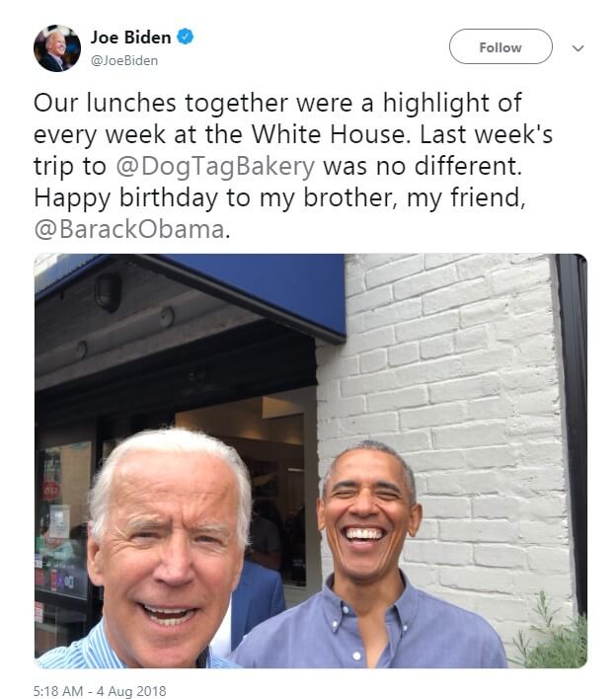Click the tweet timestamp 5:18 AM
Viewport: 616px width, 699px height.
click(x=59, y=691)
